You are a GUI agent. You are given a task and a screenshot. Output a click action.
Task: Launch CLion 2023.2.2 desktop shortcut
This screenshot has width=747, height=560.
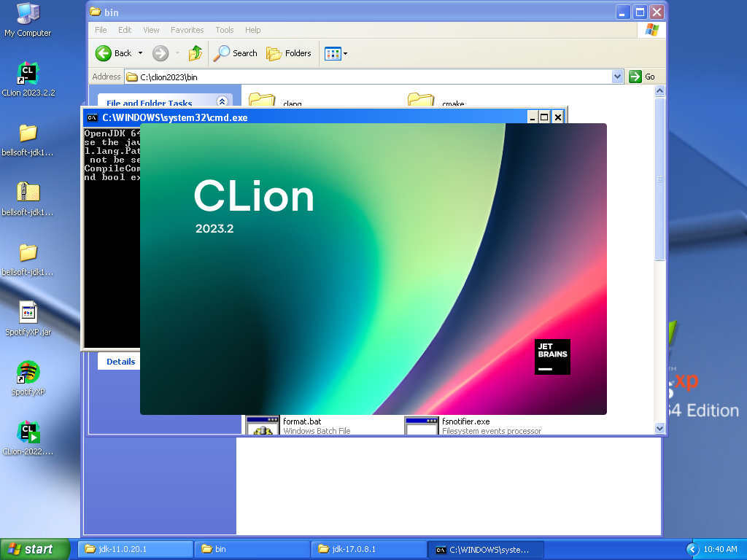[28, 79]
